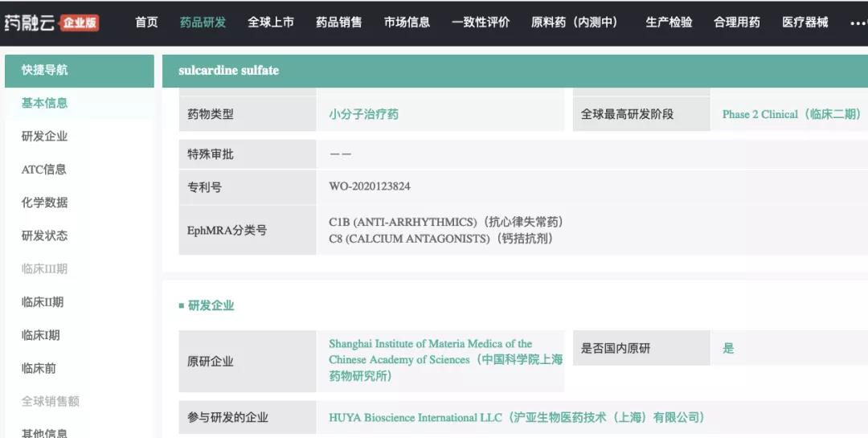This screenshot has height=438, width=868.
Task: Open 一致性评价 in the navbar
Action: click(x=481, y=23)
